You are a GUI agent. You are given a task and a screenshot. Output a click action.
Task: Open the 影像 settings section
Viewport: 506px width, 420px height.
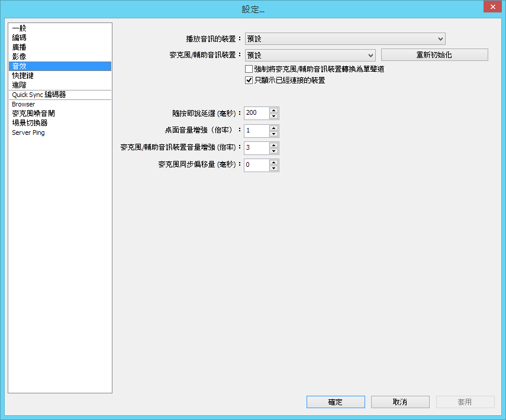click(60, 56)
